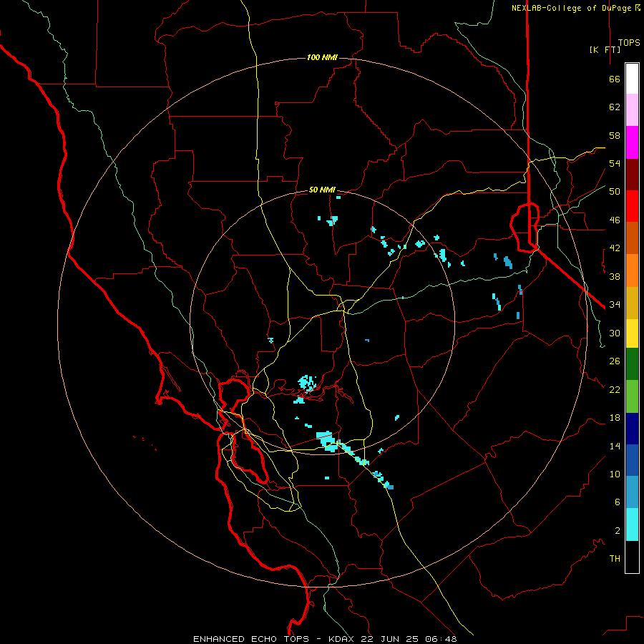Click the "100 NMI" range ring label
This screenshot has height=644, width=644.
click(322, 57)
